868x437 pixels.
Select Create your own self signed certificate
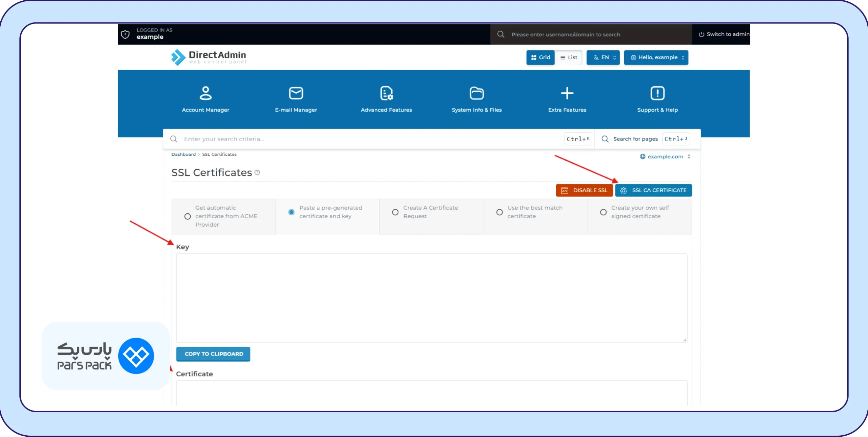tap(603, 212)
